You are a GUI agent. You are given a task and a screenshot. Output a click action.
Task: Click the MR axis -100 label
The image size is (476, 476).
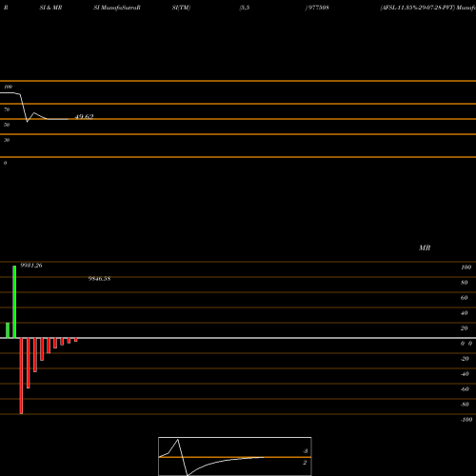click(466, 420)
